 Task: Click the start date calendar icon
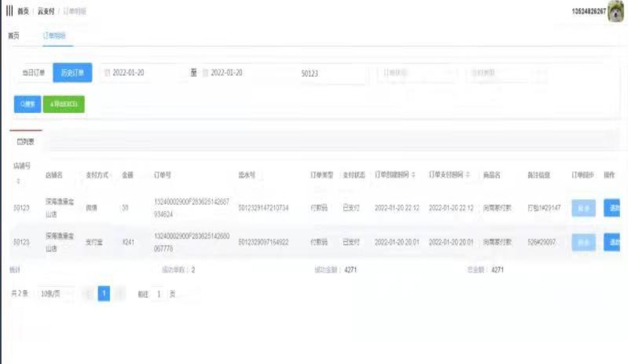pyautogui.click(x=107, y=73)
